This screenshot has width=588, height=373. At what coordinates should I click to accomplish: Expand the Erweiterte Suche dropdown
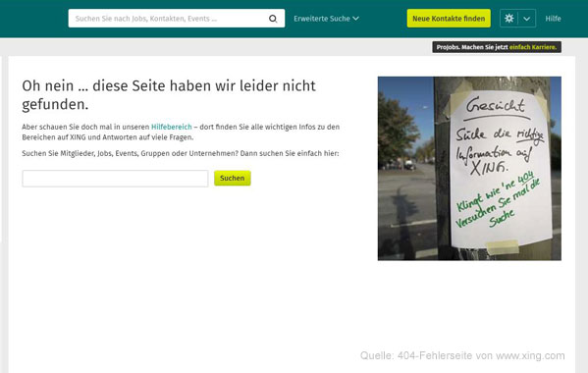click(326, 19)
